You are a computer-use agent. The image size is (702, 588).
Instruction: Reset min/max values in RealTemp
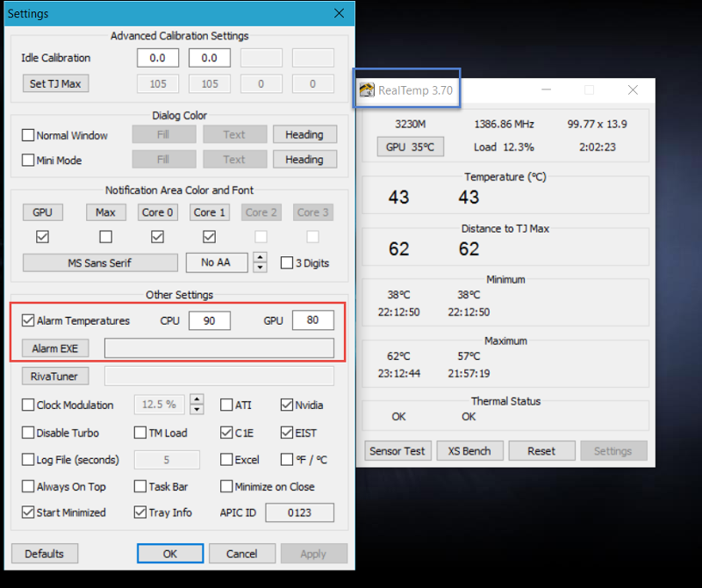(x=541, y=451)
